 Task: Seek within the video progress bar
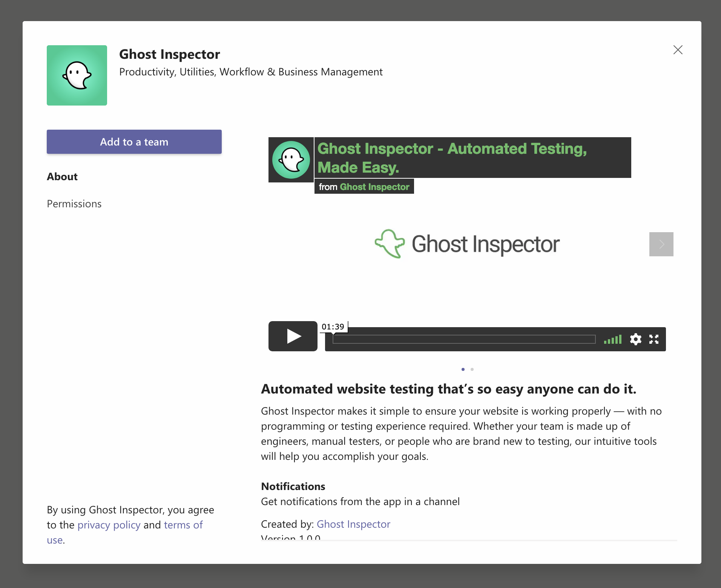click(x=464, y=339)
